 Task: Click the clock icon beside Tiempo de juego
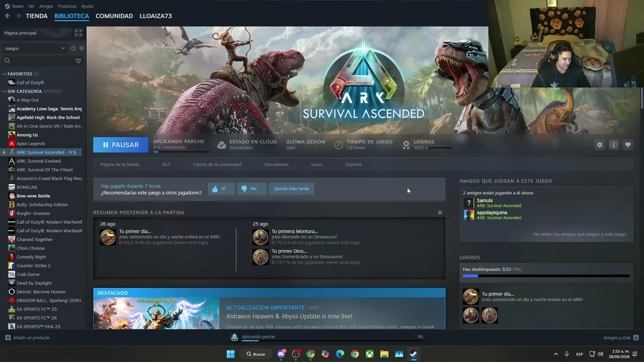pyautogui.click(x=339, y=145)
